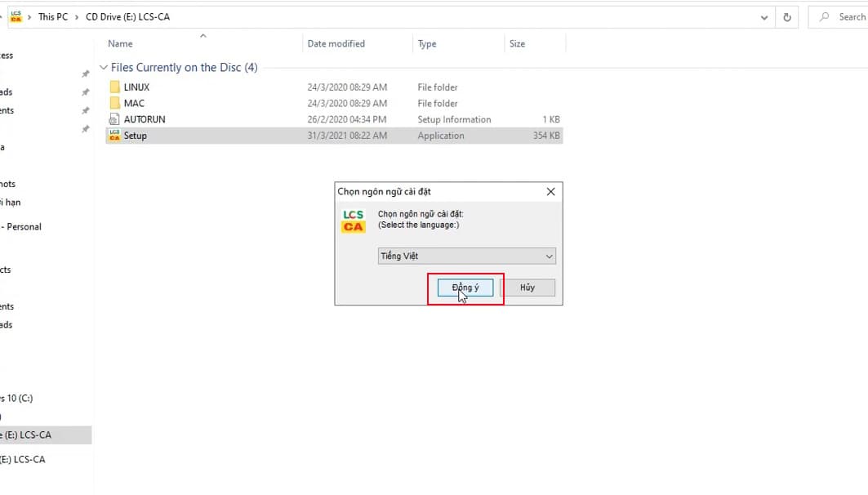Click the magnifier icon in the search box
This screenshot has height=495, width=868.
[x=826, y=17]
